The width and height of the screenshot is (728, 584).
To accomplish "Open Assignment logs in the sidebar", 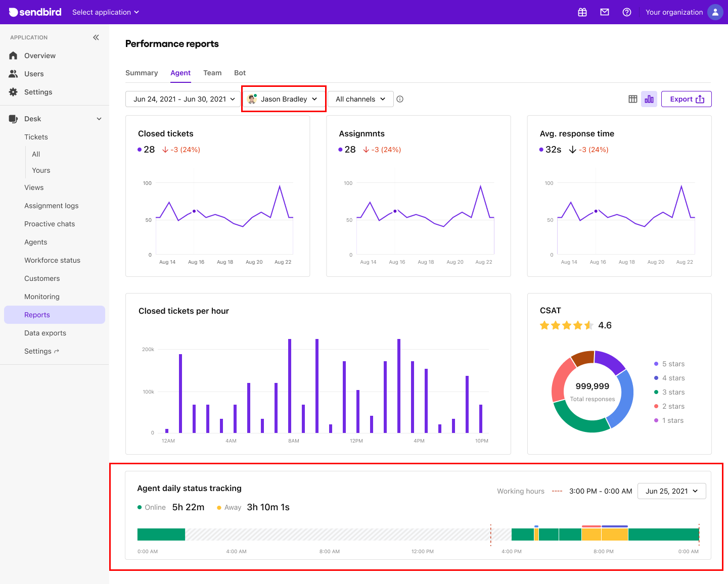I will click(x=51, y=206).
